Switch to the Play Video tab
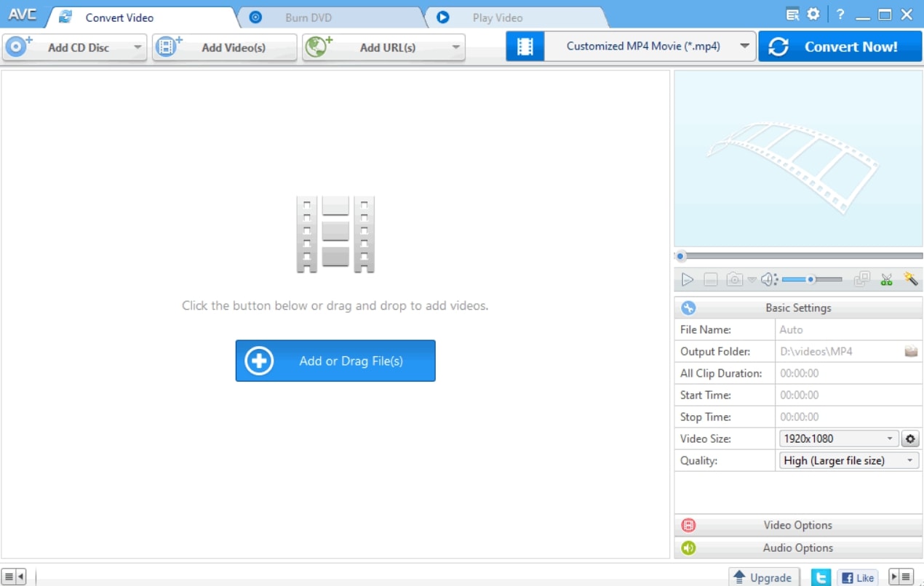 pos(497,17)
